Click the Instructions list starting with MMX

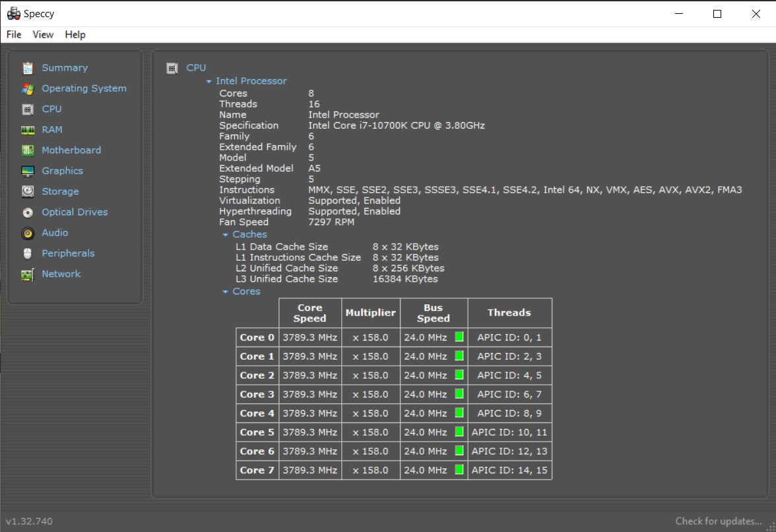[x=525, y=190]
